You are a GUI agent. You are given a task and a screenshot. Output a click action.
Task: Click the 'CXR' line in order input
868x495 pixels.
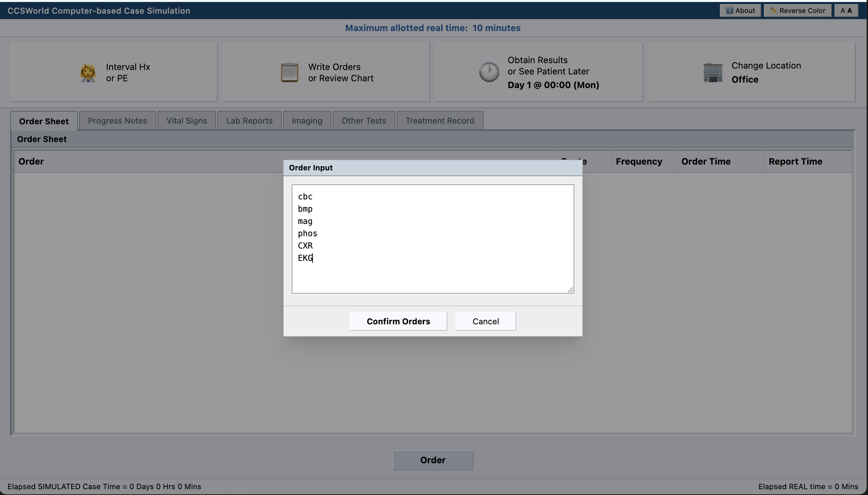pos(305,246)
